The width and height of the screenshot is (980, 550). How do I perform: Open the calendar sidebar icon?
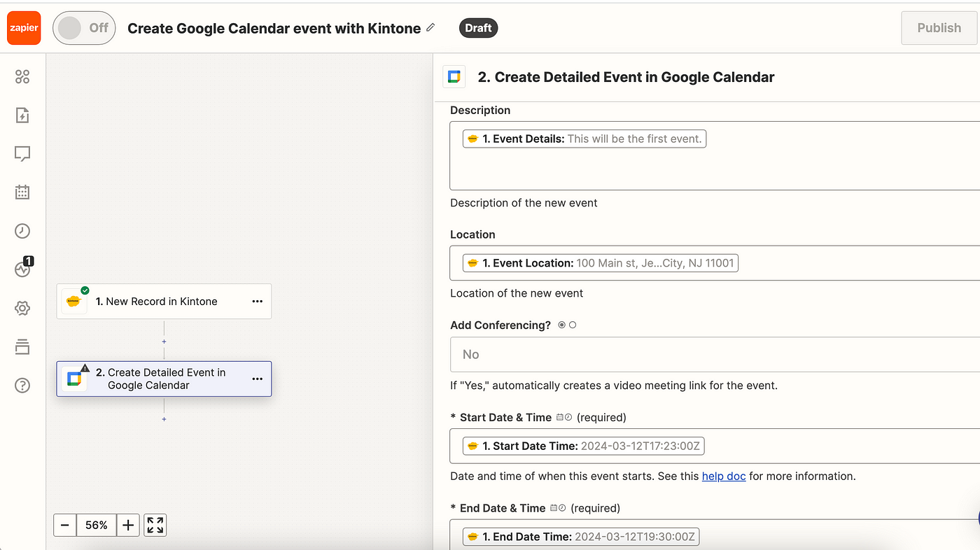coord(22,192)
